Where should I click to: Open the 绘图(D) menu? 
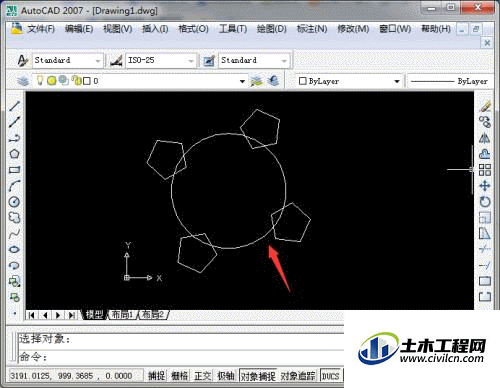coord(272,29)
